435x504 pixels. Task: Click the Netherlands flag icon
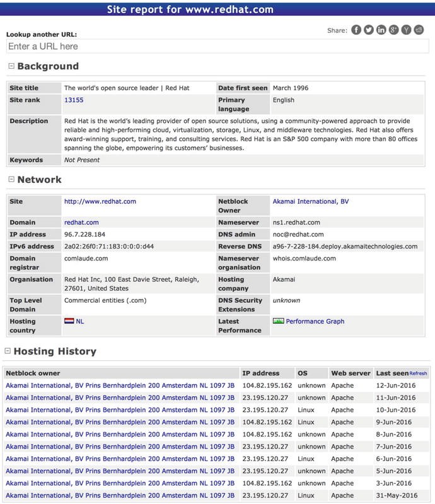point(69,321)
